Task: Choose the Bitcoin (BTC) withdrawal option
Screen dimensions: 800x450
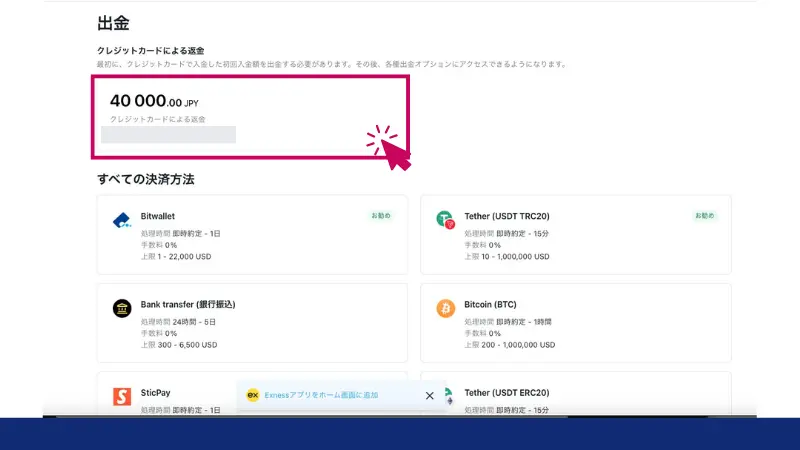Action: click(x=576, y=323)
